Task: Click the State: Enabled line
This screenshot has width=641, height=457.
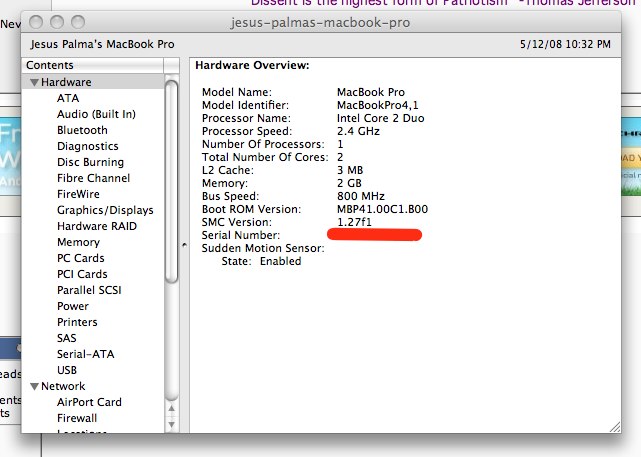Action: pyautogui.click(x=261, y=261)
